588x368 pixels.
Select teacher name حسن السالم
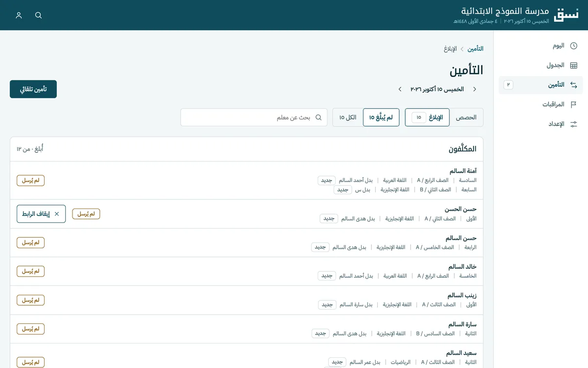[461, 238]
